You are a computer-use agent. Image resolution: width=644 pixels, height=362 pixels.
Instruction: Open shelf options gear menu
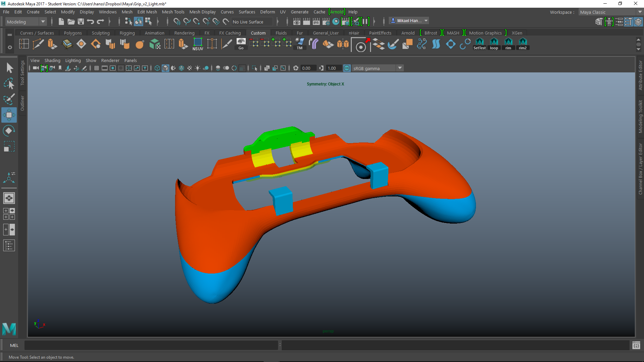click(x=10, y=47)
